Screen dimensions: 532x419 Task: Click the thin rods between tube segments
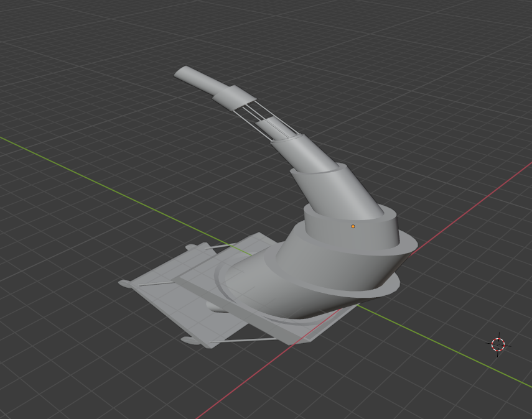coord(266,121)
